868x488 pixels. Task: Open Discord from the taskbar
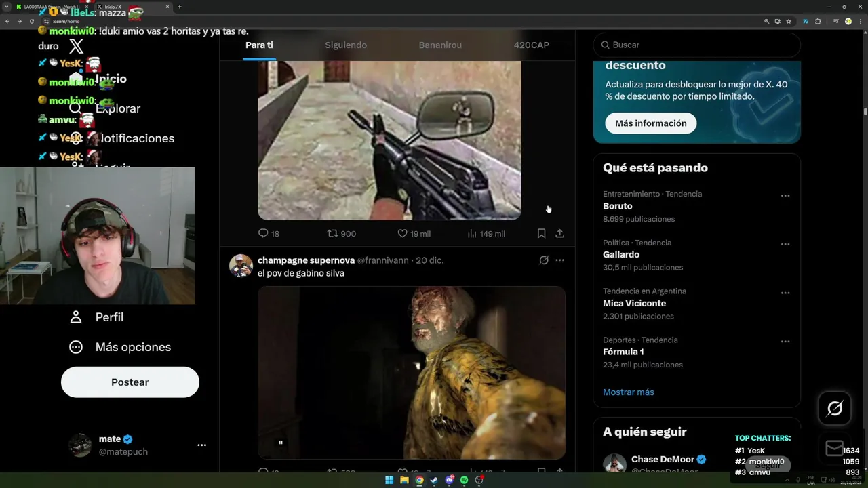tap(449, 480)
